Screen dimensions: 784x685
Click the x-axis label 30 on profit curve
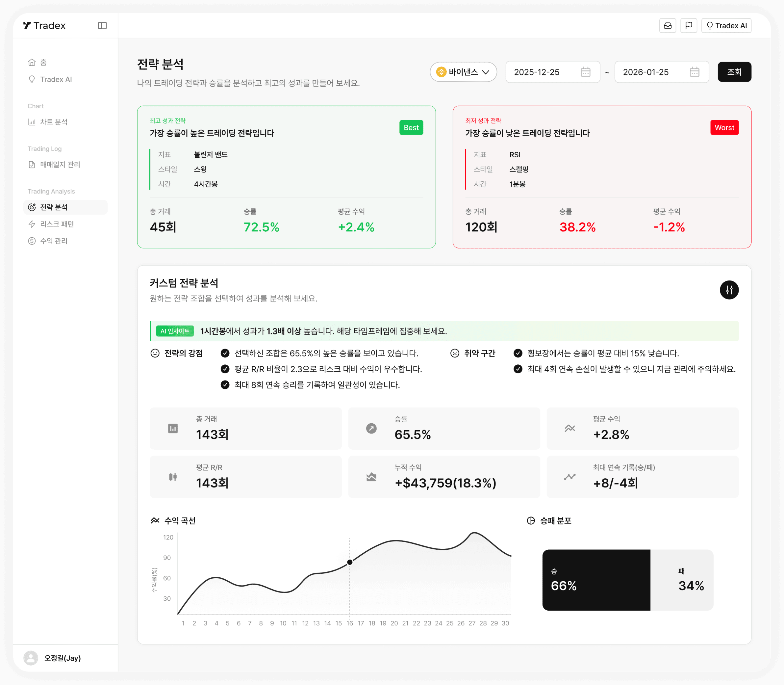point(505,623)
